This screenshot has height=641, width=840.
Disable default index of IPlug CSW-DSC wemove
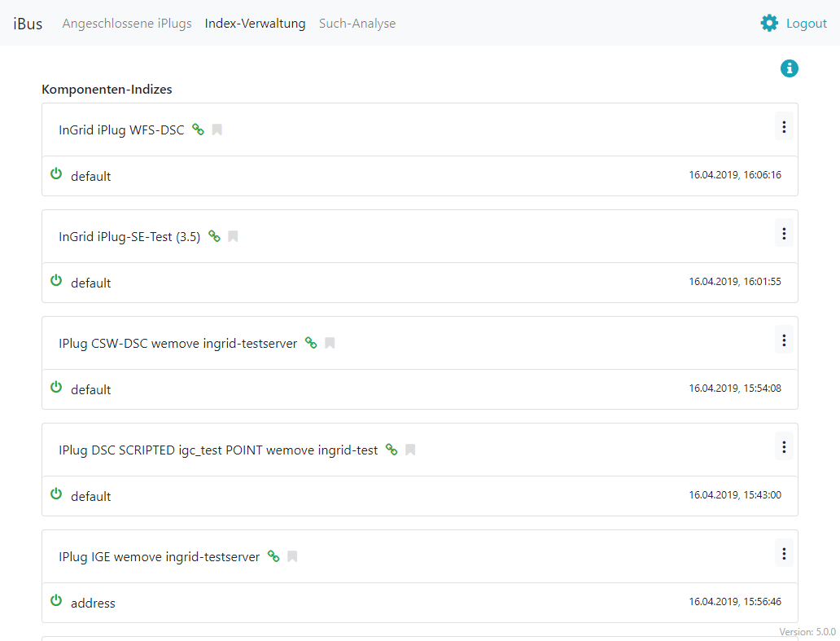(x=56, y=388)
